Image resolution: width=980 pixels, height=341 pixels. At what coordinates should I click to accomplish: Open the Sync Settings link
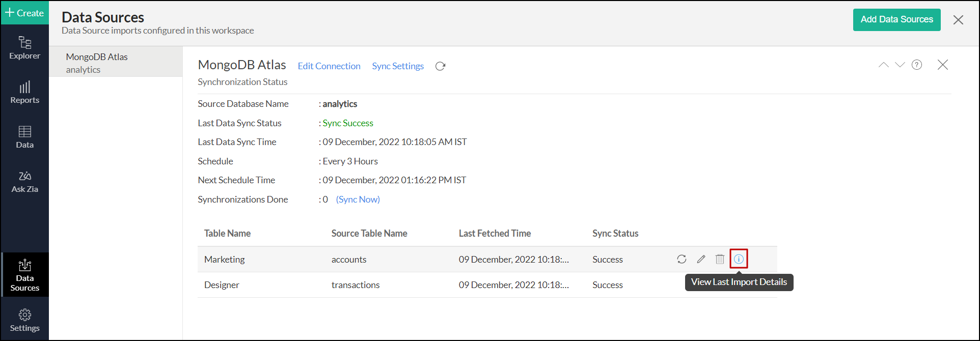tap(398, 66)
